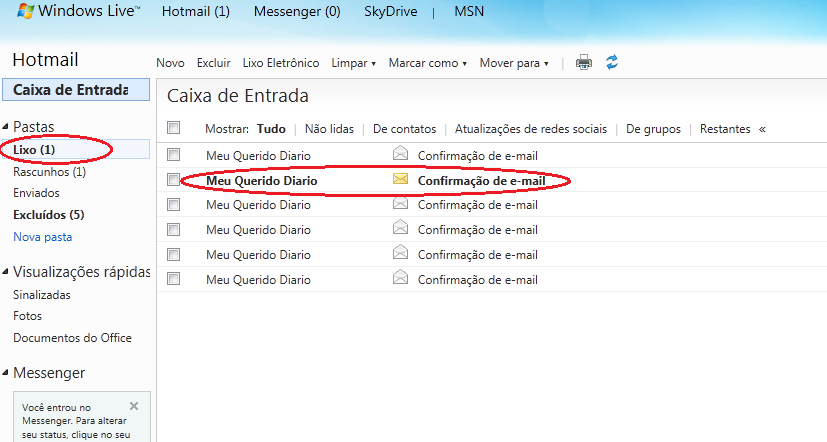This screenshot has width=827, height=442.
Task: Open Hotmail (1) in top navigation
Action: [196, 11]
